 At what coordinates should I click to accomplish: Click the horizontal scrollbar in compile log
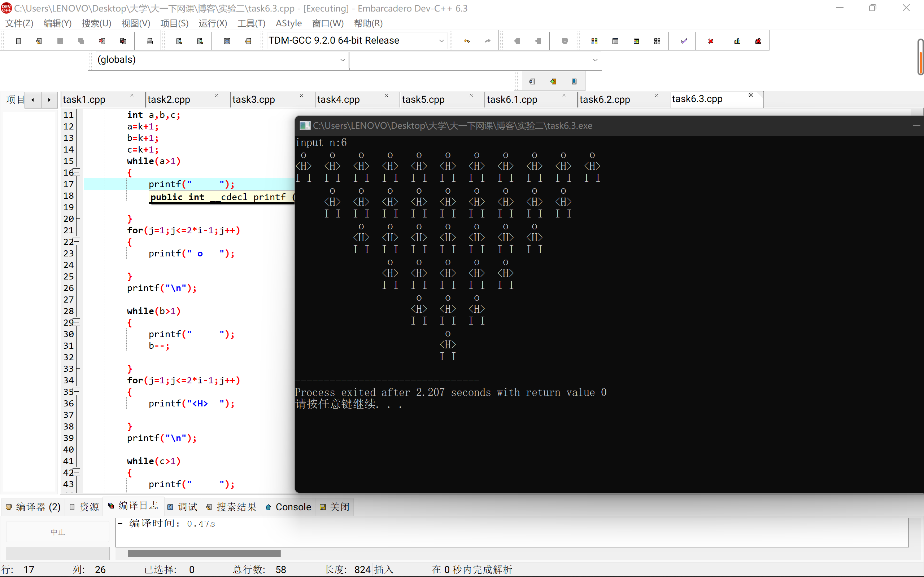click(x=204, y=553)
